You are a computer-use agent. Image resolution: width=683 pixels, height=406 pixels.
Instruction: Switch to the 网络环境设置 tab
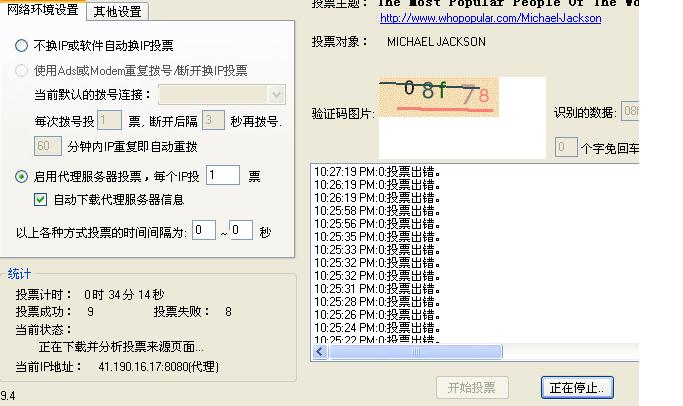click(x=42, y=10)
